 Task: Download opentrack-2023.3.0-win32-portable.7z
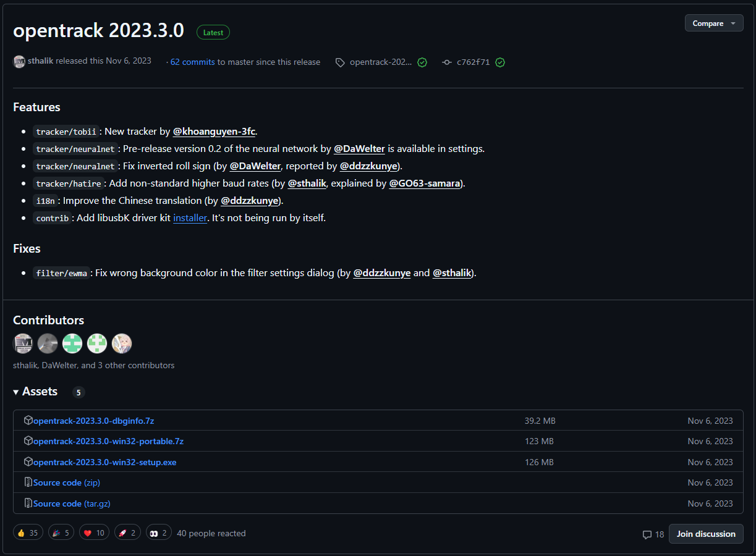click(108, 441)
